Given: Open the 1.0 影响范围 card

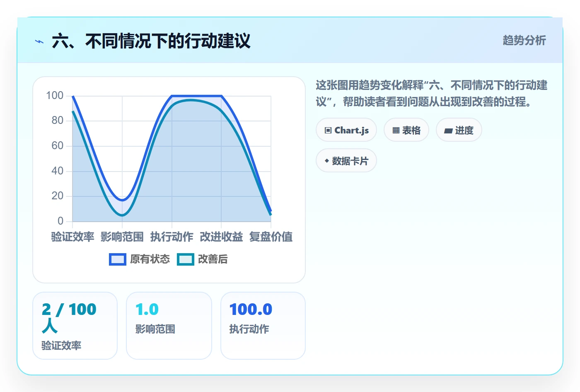Looking at the screenshot, I should click(x=169, y=326).
